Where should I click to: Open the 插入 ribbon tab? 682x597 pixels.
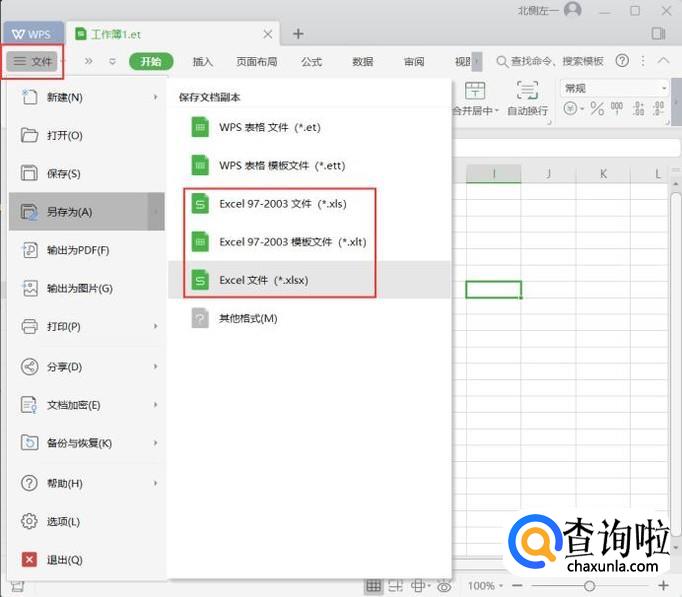pyautogui.click(x=203, y=61)
